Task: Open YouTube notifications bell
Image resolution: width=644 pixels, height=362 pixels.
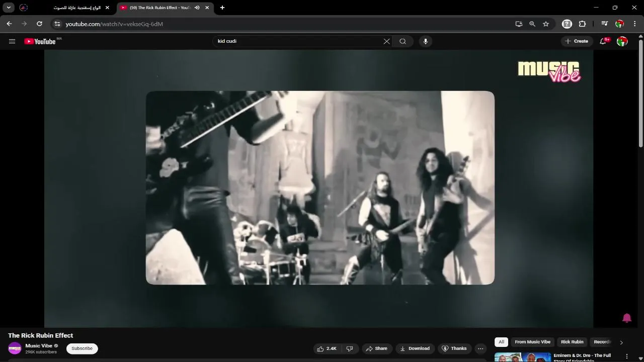Action: 603,41
